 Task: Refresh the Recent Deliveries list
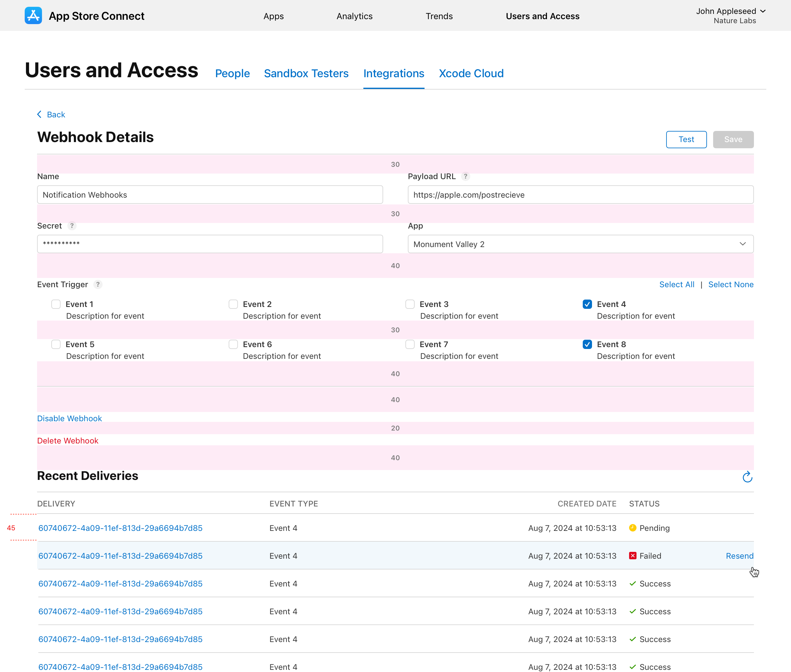point(747,477)
